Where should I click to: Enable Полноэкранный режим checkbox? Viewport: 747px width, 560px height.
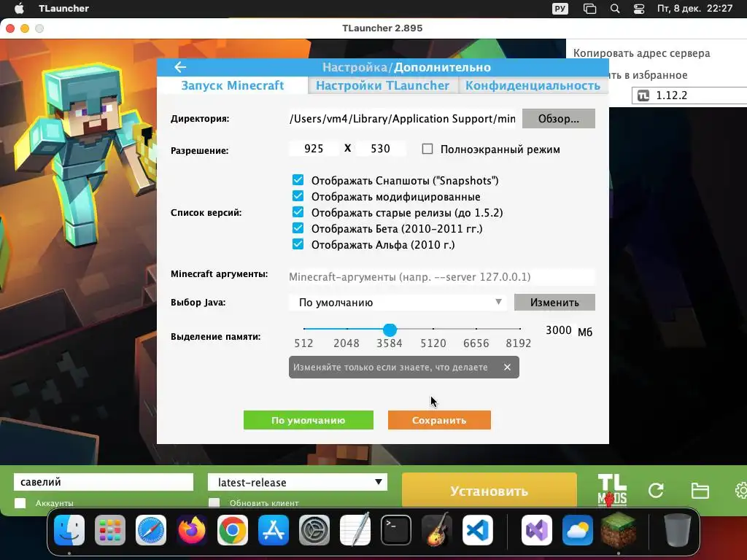pyautogui.click(x=427, y=149)
